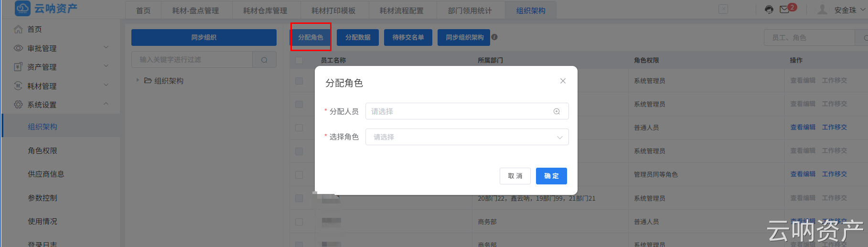Click the 资产管理 document icon
The width and height of the screenshot is (868, 247).
coord(18,67)
